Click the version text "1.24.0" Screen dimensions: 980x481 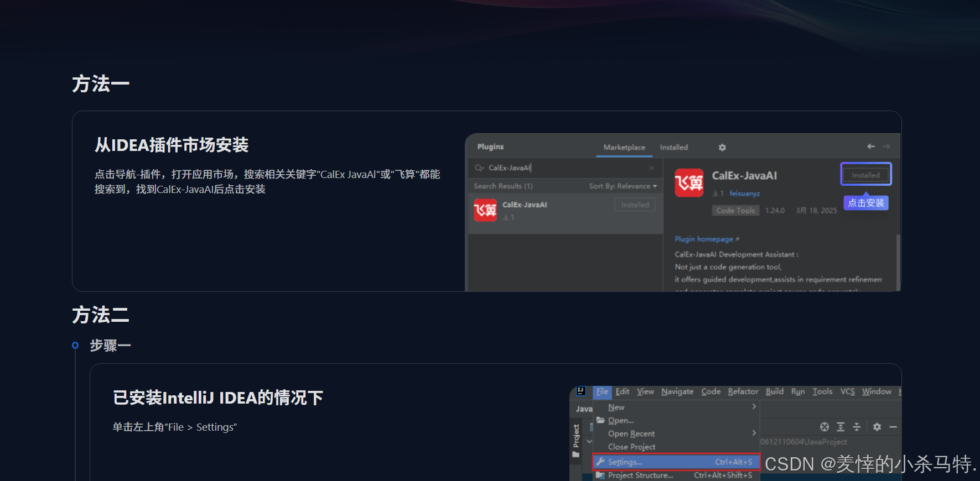point(775,211)
